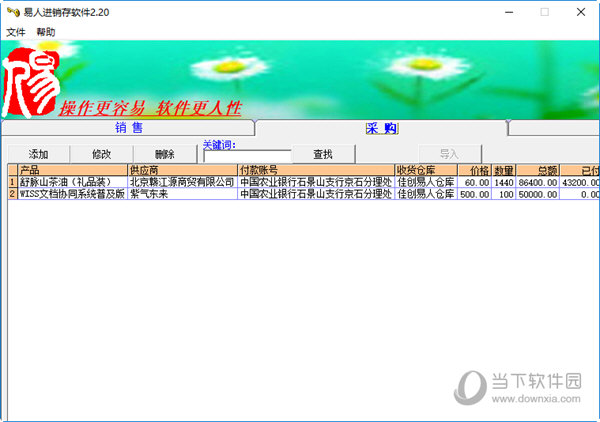This screenshot has height=422, width=600.
Task: Select the 供应商 column header
Action: (183, 170)
